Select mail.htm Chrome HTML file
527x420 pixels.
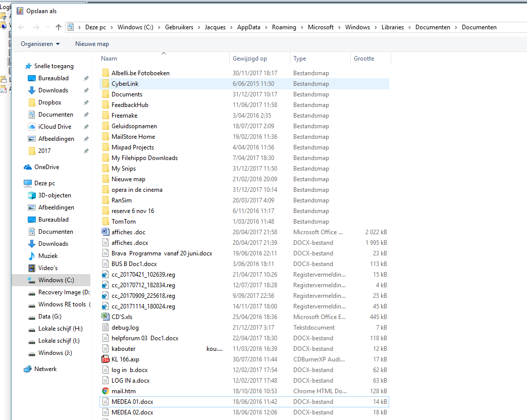pos(244,391)
